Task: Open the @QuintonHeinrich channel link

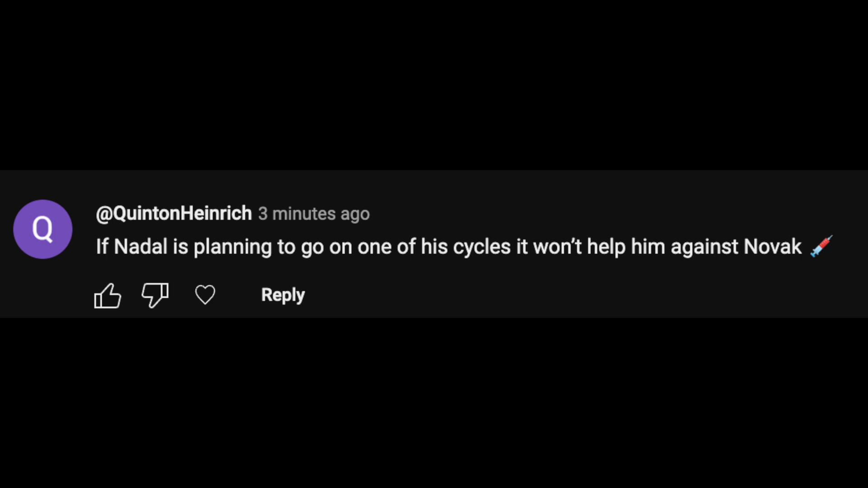Action: point(174,213)
